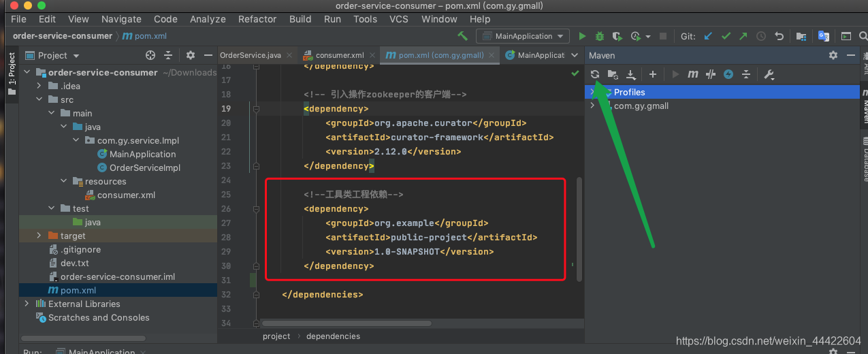
Task: Switch to consumer.xml editor tab
Action: (340, 55)
